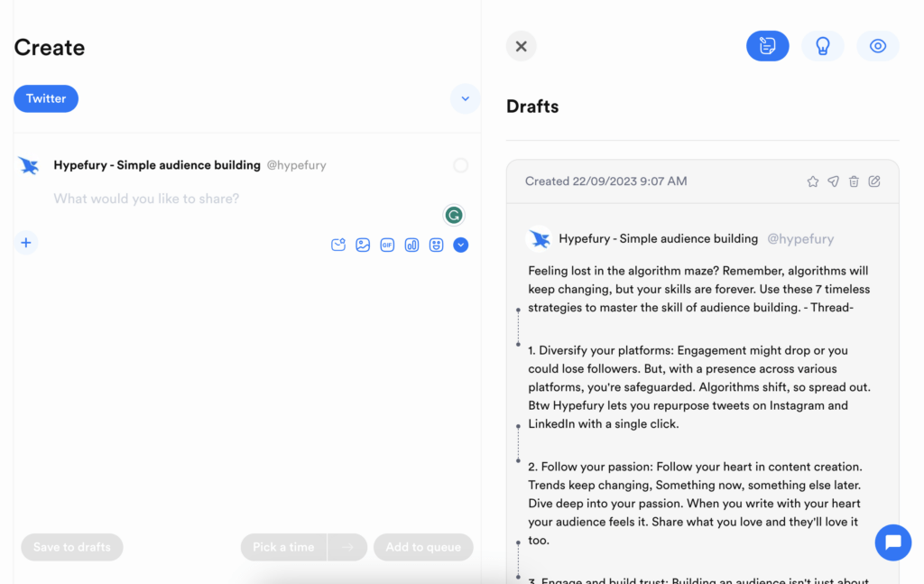924x584 pixels.
Task: Switch to the eye preview view
Action: 878,45
